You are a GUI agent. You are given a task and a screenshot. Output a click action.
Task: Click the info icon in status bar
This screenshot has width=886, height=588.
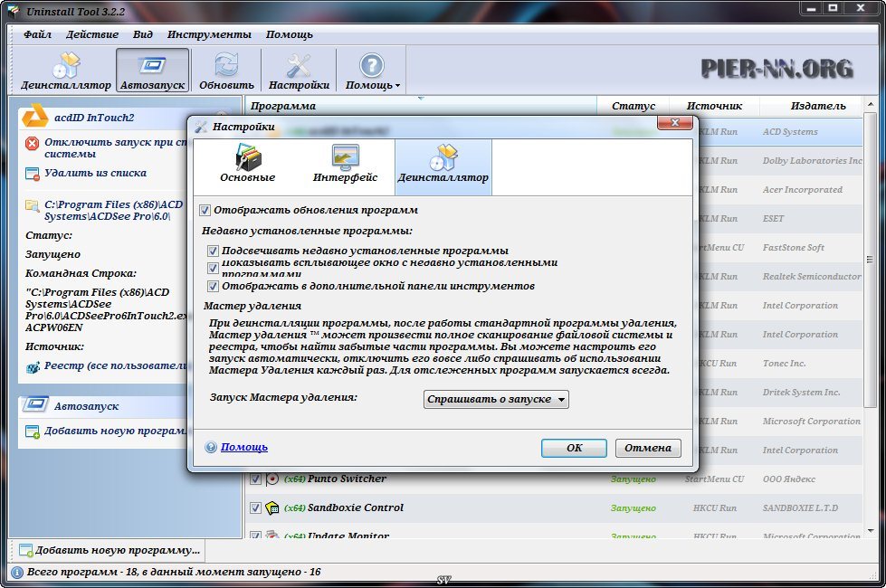17,573
